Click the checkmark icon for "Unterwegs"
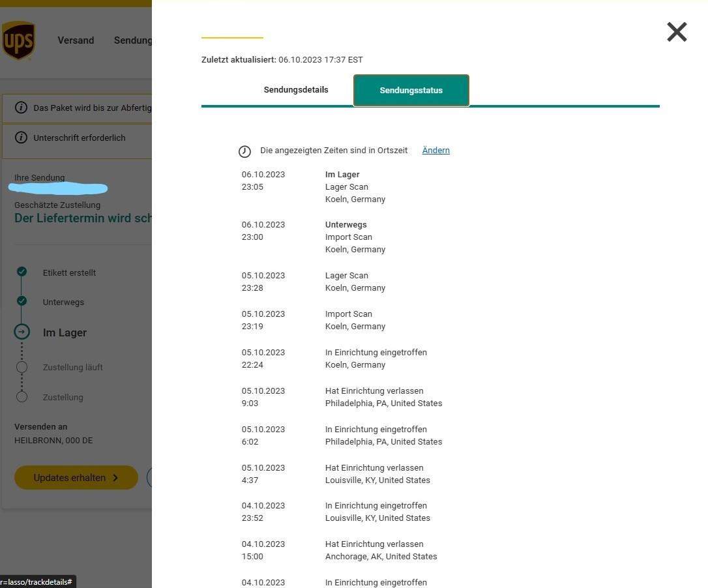 click(22, 302)
